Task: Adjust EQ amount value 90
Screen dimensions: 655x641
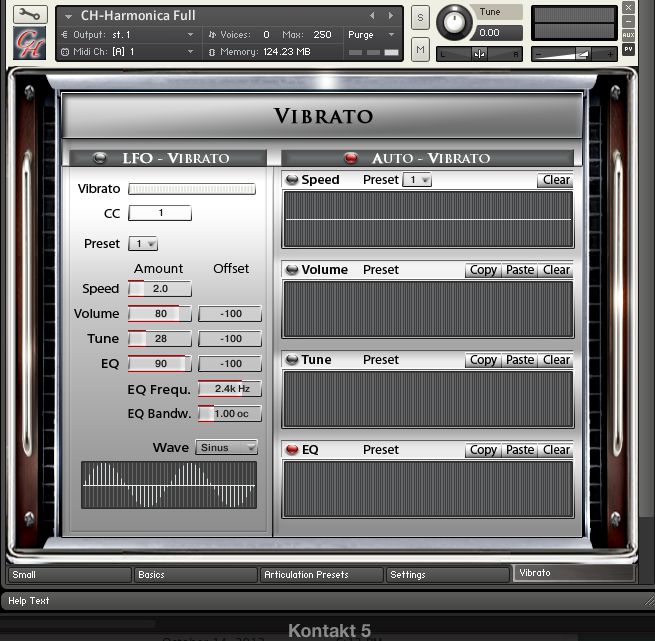Action: coord(160,364)
